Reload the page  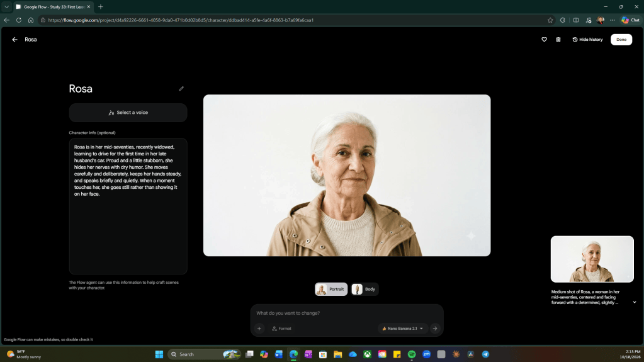click(19, 20)
